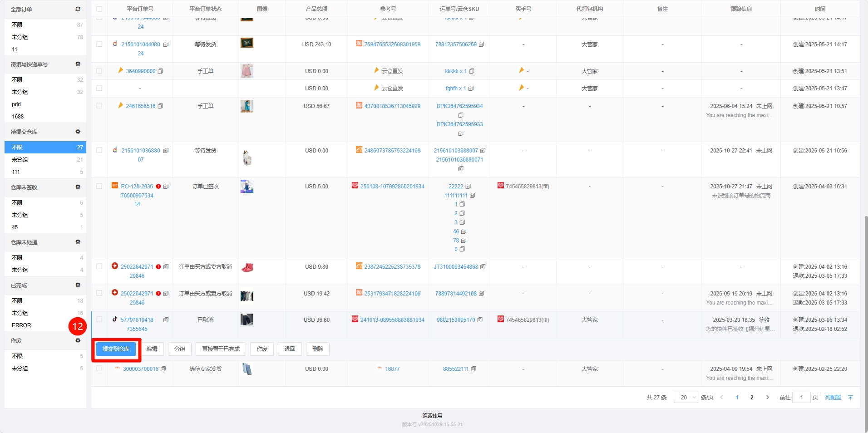Open product thumbnail for order PO-128-2036
This screenshot has width=868, height=433.
click(x=247, y=187)
